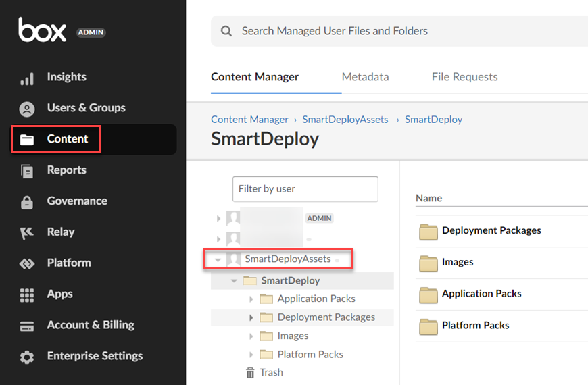Select Platform Packs label in tree
Image resolution: width=588 pixels, height=385 pixels.
[x=310, y=354]
